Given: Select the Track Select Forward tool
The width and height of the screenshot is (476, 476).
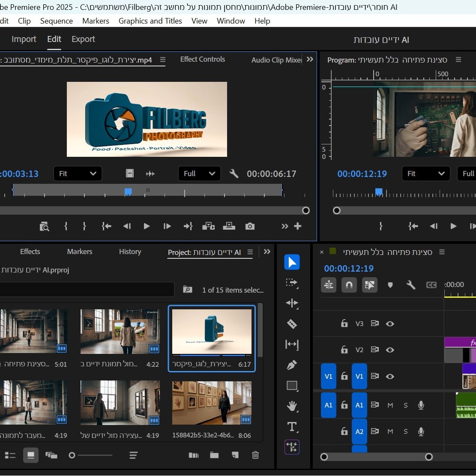Looking at the screenshot, I should click(x=292, y=283).
